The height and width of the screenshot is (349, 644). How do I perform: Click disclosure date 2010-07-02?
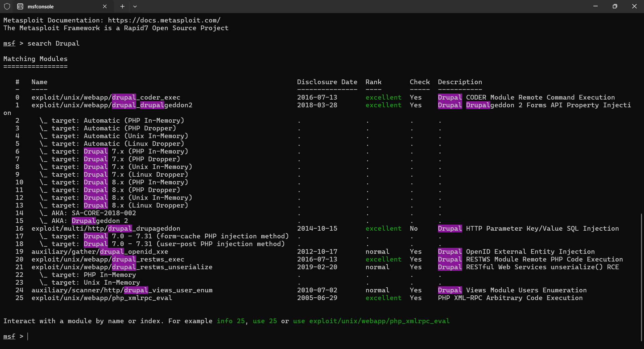click(x=317, y=290)
